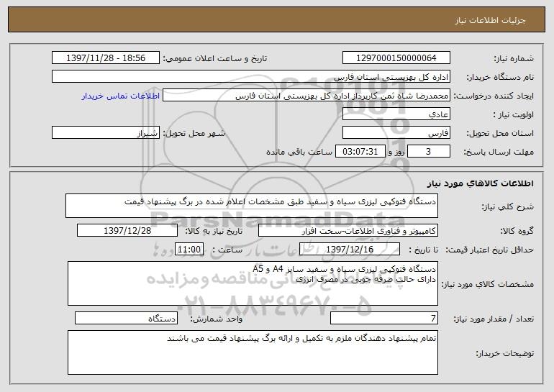This screenshot has width=554, height=392.
Task: Click the label مشخصات کالای مورد نیاز
Action: pyautogui.click(x=488, y=284)
